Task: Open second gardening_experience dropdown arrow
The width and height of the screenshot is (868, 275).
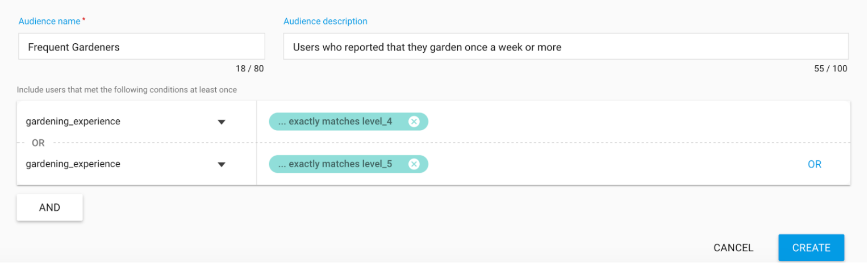Action: 222,164
